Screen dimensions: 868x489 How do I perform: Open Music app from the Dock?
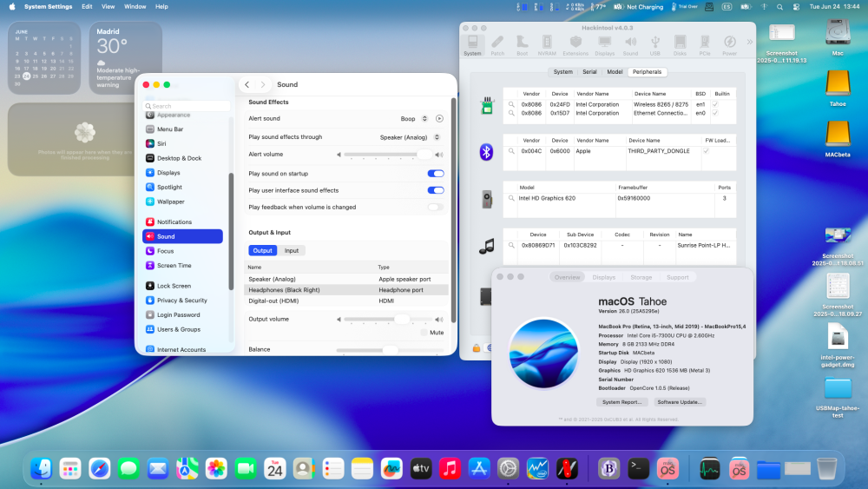[x=450, y=468]
